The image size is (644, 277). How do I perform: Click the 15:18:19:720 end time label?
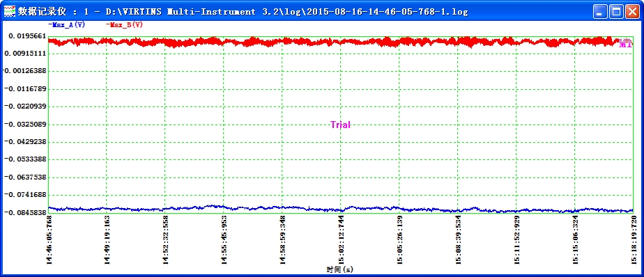point(634,239)
